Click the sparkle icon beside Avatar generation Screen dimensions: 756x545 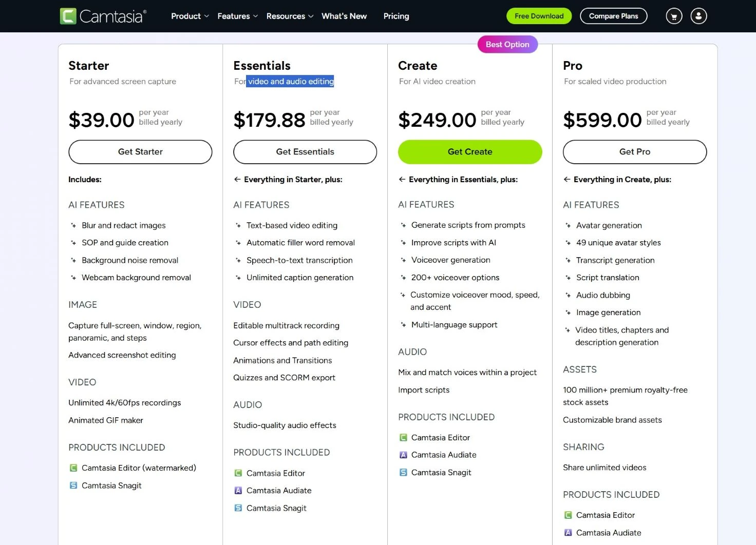pyautogui.click(x=568, y=225)
